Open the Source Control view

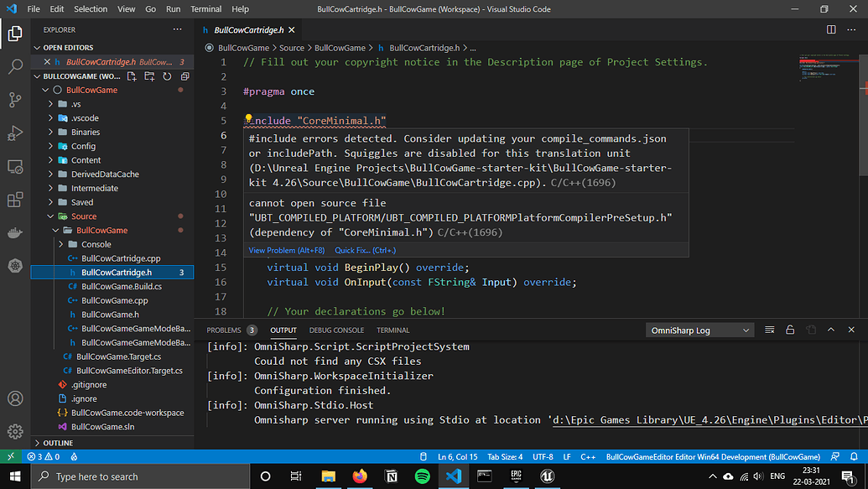[14, 100]
